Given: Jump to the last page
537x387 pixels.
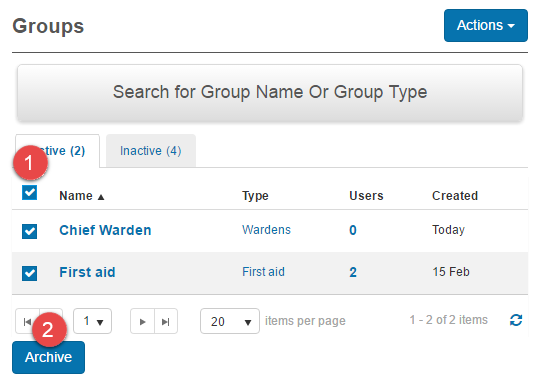Looking at the screenshot, I should [x=166, y=321].
